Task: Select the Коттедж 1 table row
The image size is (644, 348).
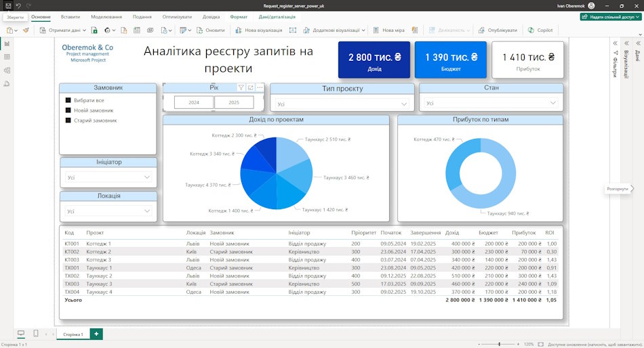Action: [310, 244]
